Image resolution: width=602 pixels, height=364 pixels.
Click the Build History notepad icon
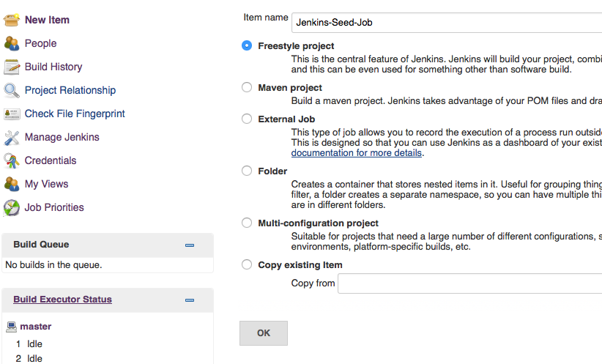12,67
